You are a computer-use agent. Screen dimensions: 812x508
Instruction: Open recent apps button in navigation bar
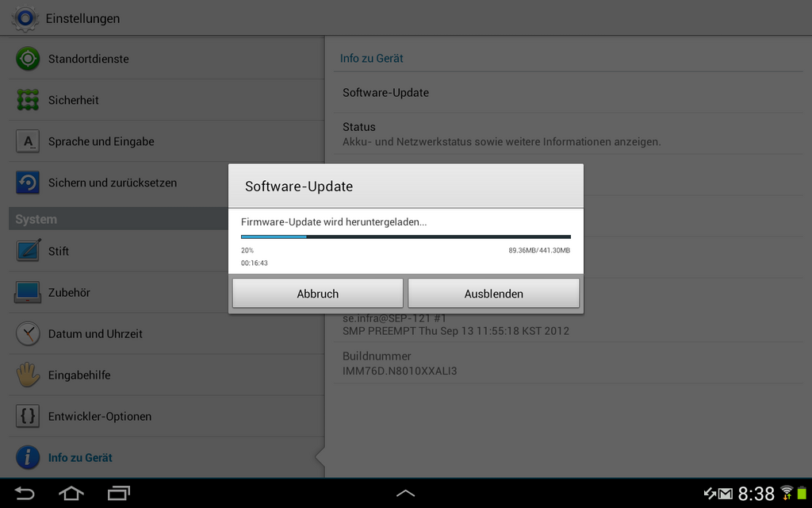pyautogui.click(x=119, y=493)
